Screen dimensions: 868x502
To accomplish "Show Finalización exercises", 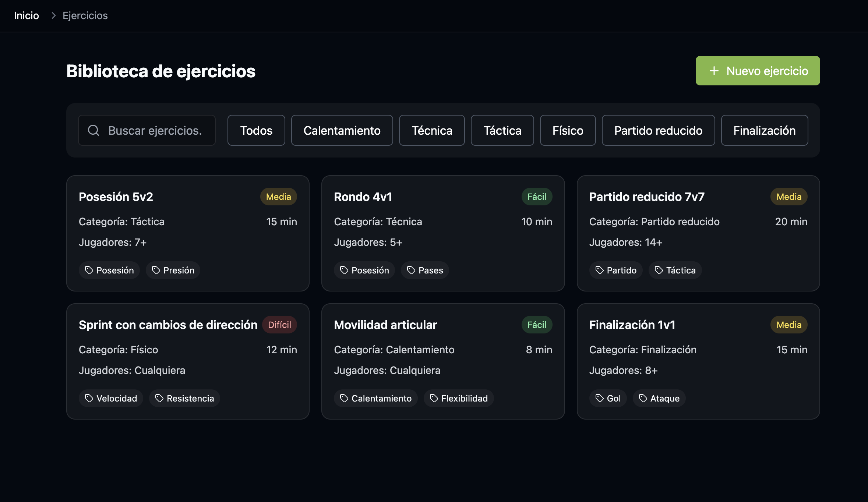I will [764, 130].
